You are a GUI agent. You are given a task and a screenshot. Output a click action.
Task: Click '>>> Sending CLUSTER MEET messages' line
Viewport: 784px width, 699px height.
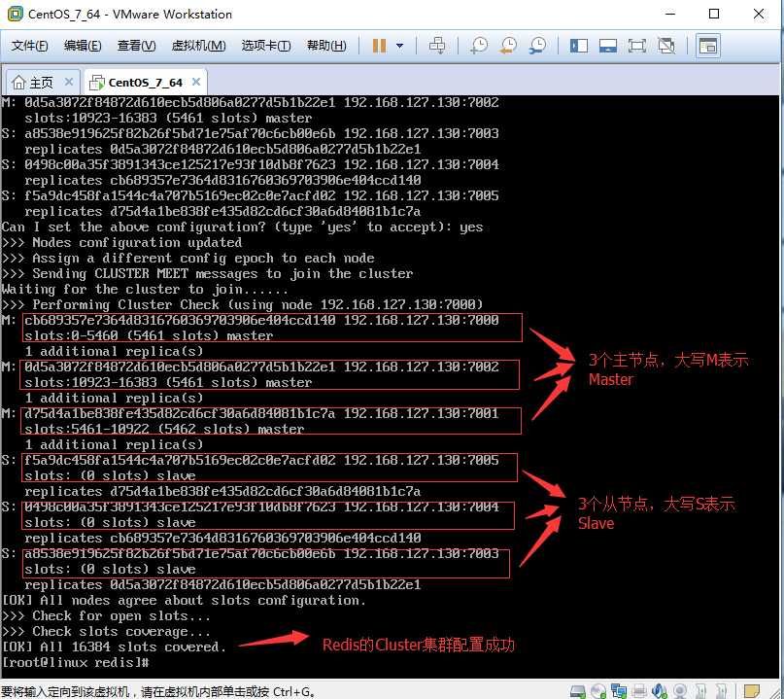[207, 274]
